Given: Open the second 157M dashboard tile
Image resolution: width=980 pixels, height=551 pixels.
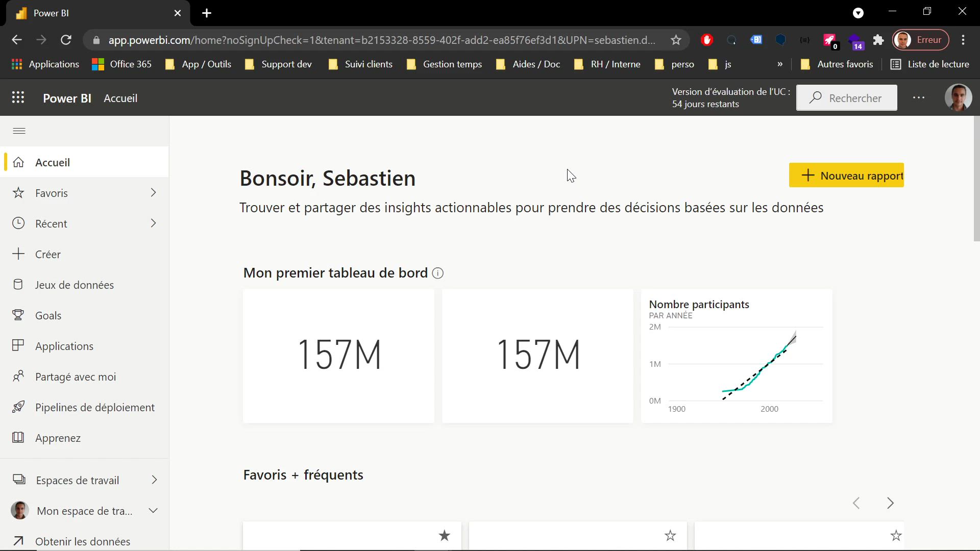Looking at the screenshot, I should click(537, 356).
